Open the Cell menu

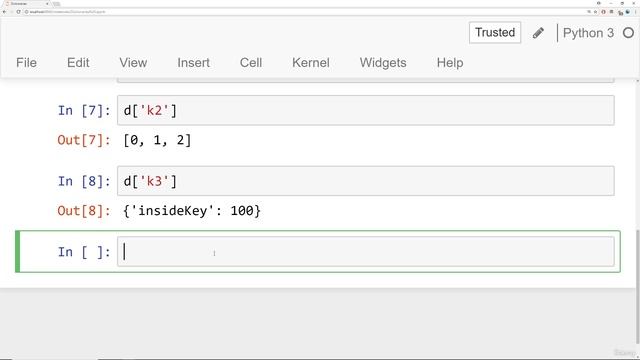tap(251, 63)
